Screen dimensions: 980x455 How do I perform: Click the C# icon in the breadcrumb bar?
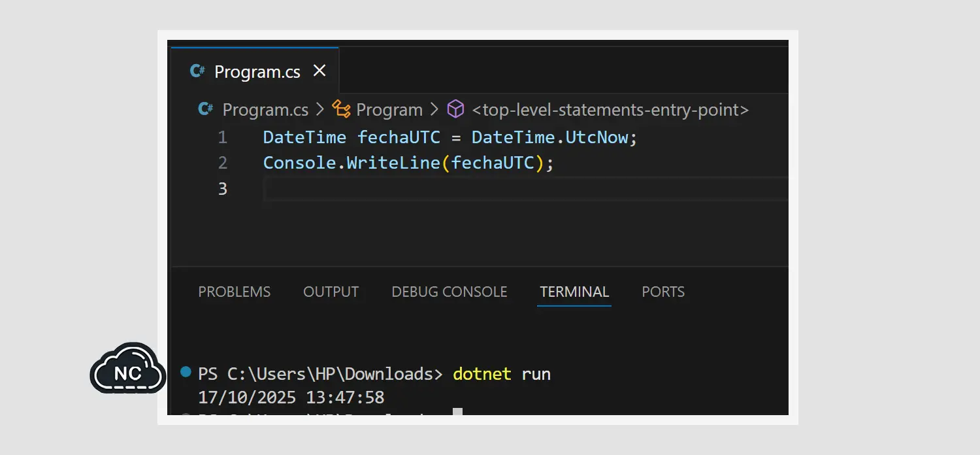click(x=206, y=109)
